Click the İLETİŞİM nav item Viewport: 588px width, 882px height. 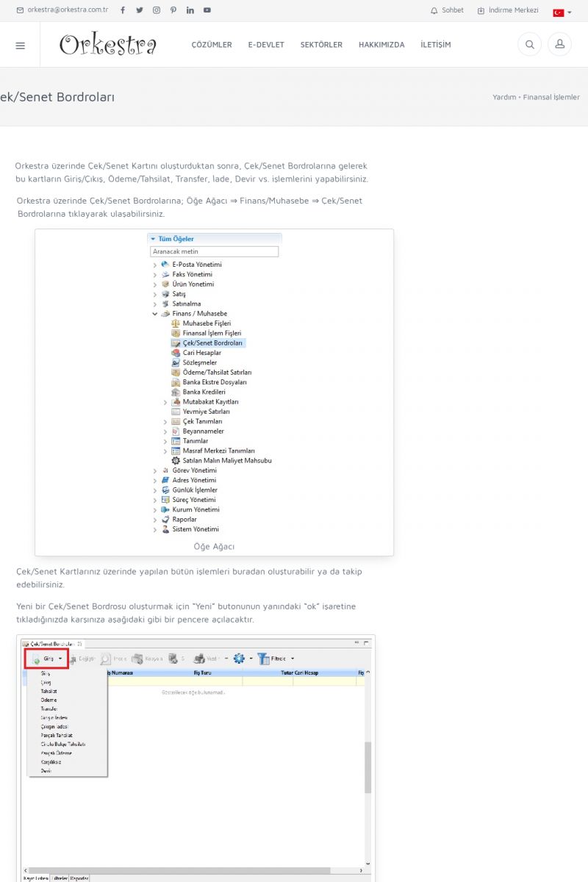436,45
